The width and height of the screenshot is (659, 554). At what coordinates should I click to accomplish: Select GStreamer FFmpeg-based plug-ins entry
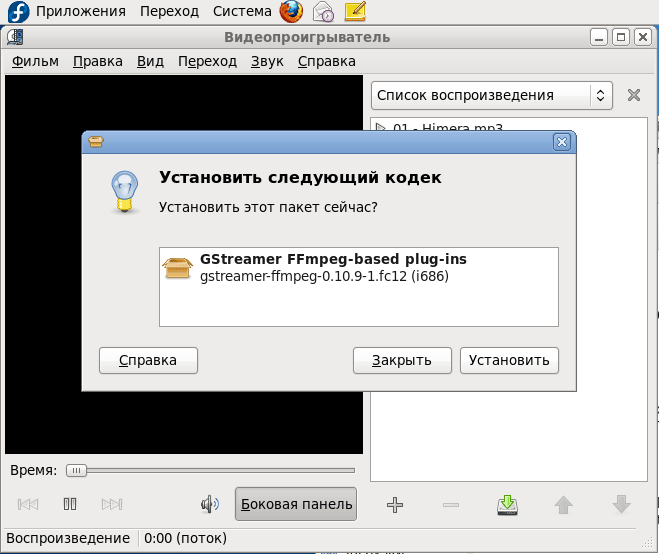pyautogui.click(x=358, y=268)
